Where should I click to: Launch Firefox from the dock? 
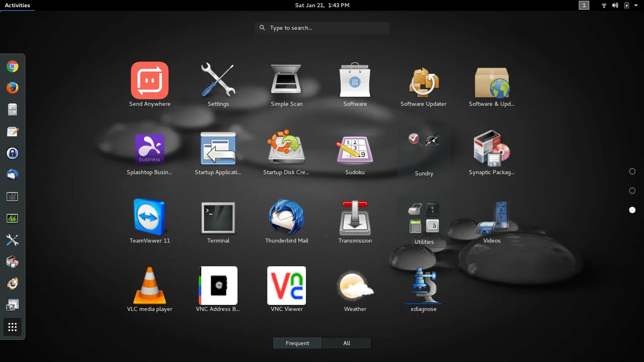coord(12,88)
